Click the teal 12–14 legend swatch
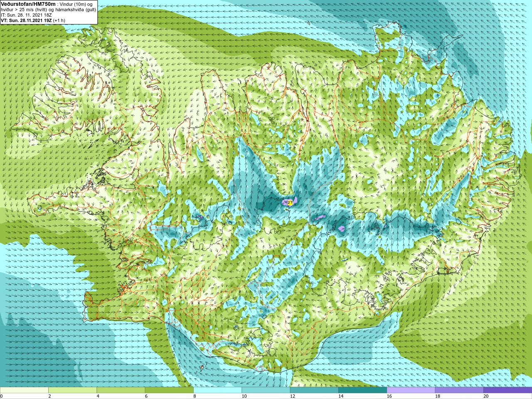The height and width of the screenshot is (399, 532). [x=314, y=390]
